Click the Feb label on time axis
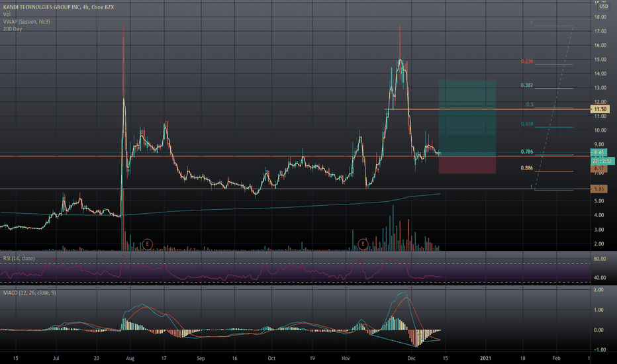The image size is (617, 364). coord(556,359)
